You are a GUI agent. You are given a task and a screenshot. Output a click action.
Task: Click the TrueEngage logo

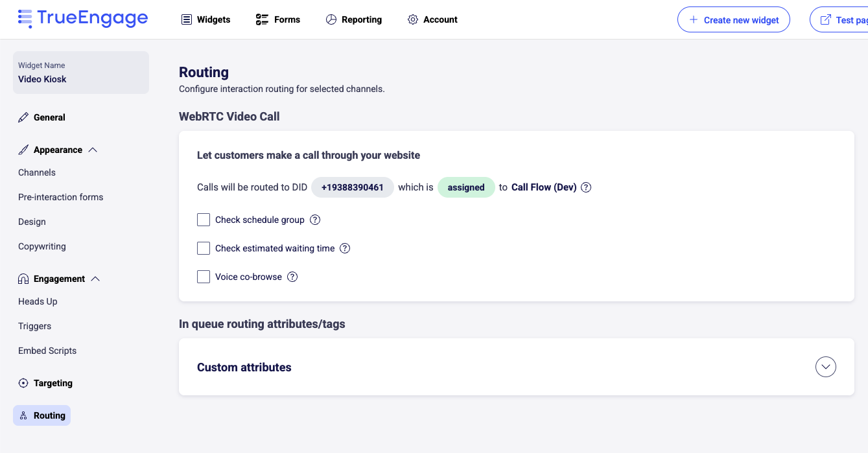pos(83,18)
